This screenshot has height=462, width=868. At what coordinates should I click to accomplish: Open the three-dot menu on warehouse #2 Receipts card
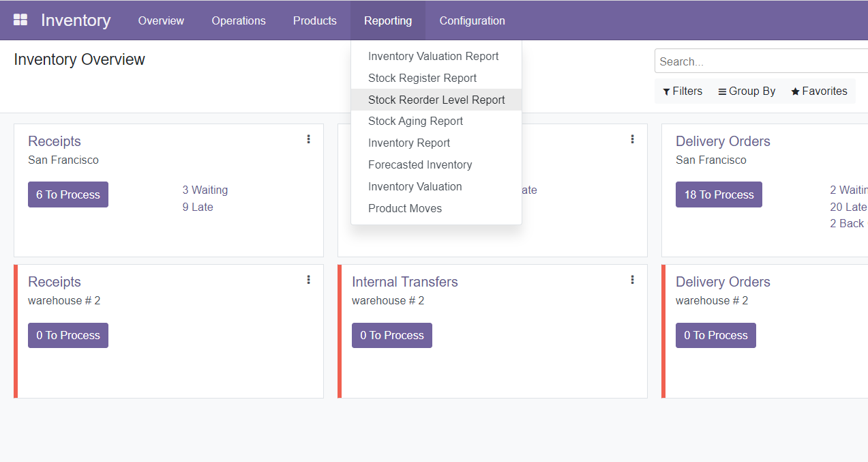[308, 279]
